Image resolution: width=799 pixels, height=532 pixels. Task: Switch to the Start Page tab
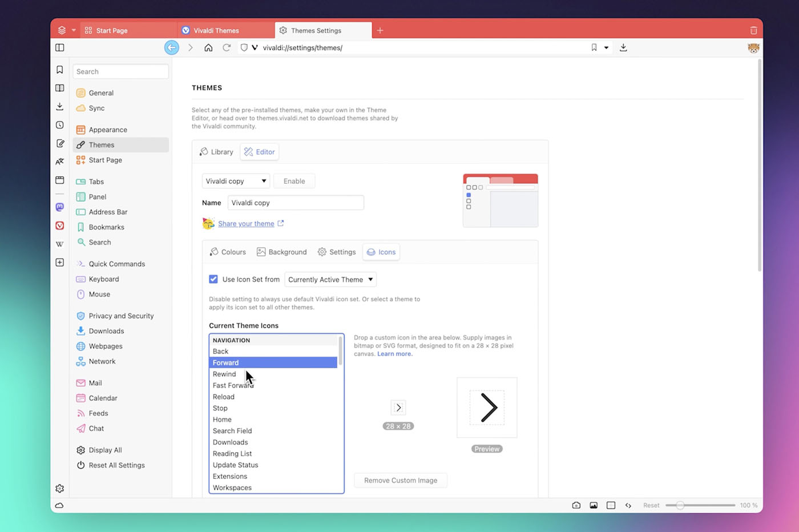pos(130,30)
